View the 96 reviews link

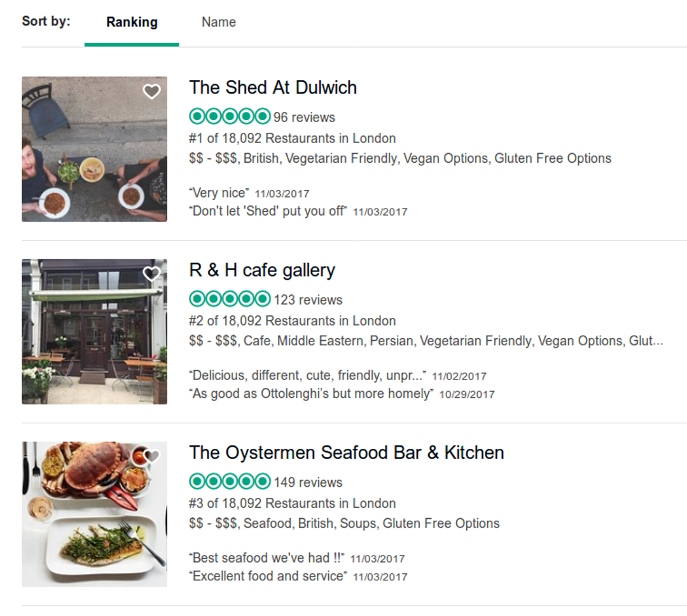[304, 118]
